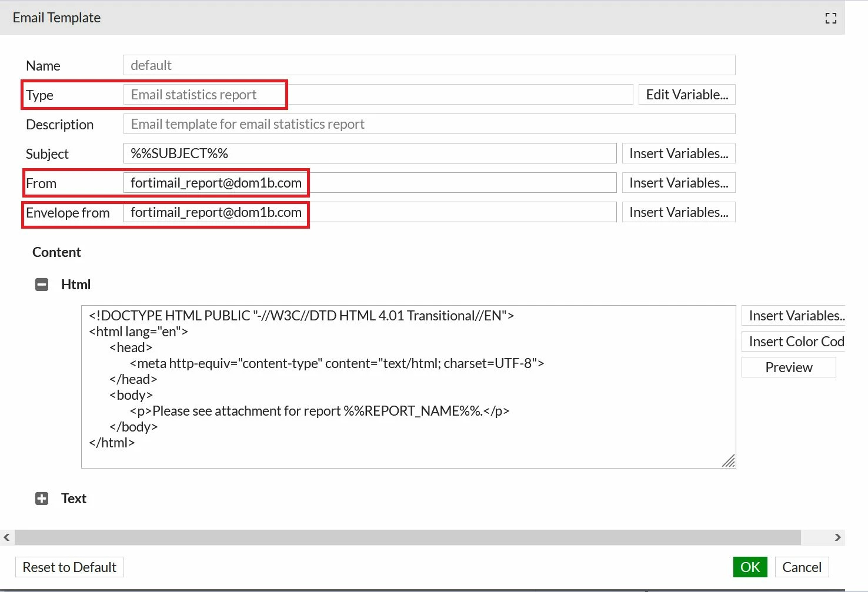
Task: Expand the Text content section
Action: (x=42, y=499)
